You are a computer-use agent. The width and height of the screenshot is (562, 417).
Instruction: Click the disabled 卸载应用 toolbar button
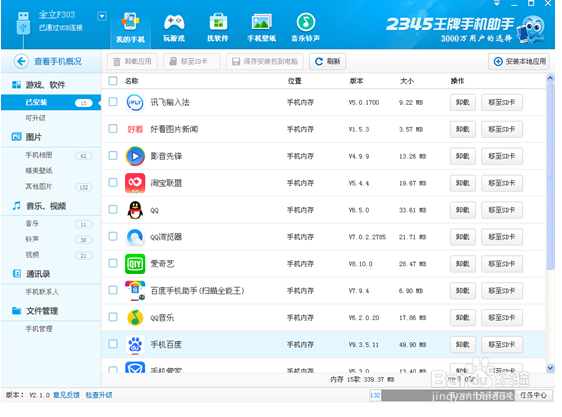coord(132,62)
